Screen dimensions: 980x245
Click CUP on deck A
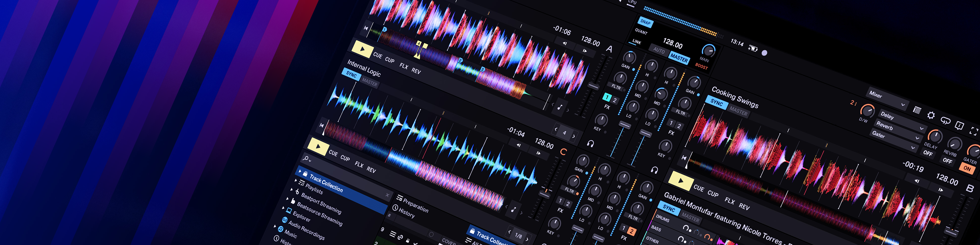coord(390,60)
